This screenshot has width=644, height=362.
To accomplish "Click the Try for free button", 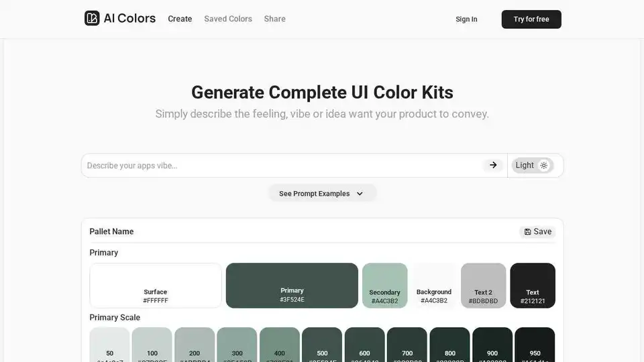I will (531, 19).
